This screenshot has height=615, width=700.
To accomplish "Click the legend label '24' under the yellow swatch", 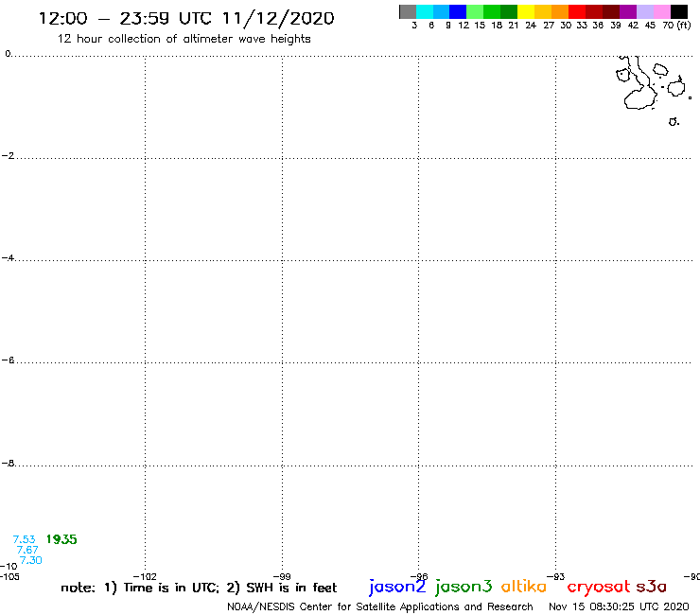I will pyautogui.click(x=531, y=25).
